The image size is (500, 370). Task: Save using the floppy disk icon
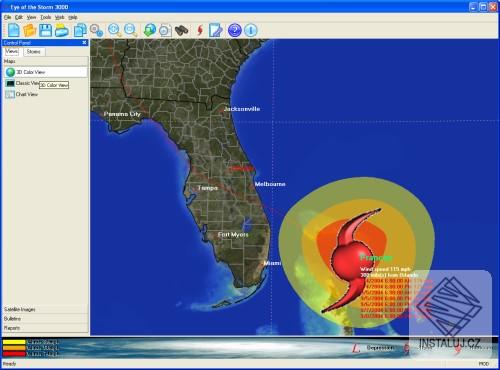[x=46, y=30]
